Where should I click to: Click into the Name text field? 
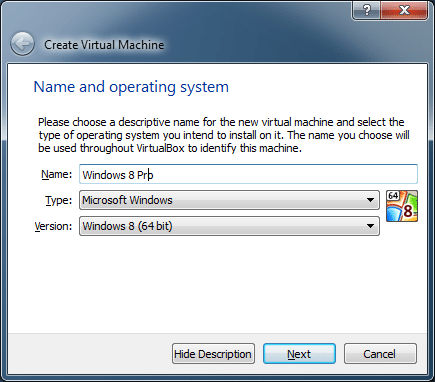[248, 174]
